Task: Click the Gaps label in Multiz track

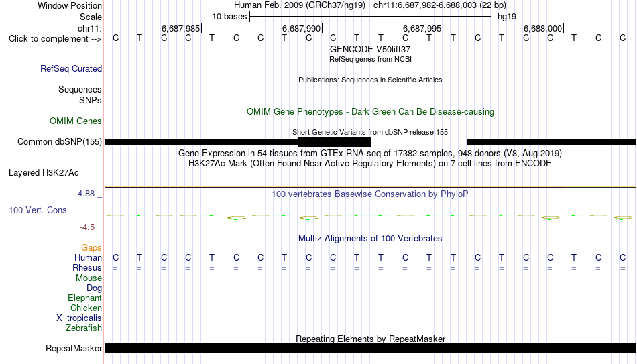Action: click(x=91, y=247)
